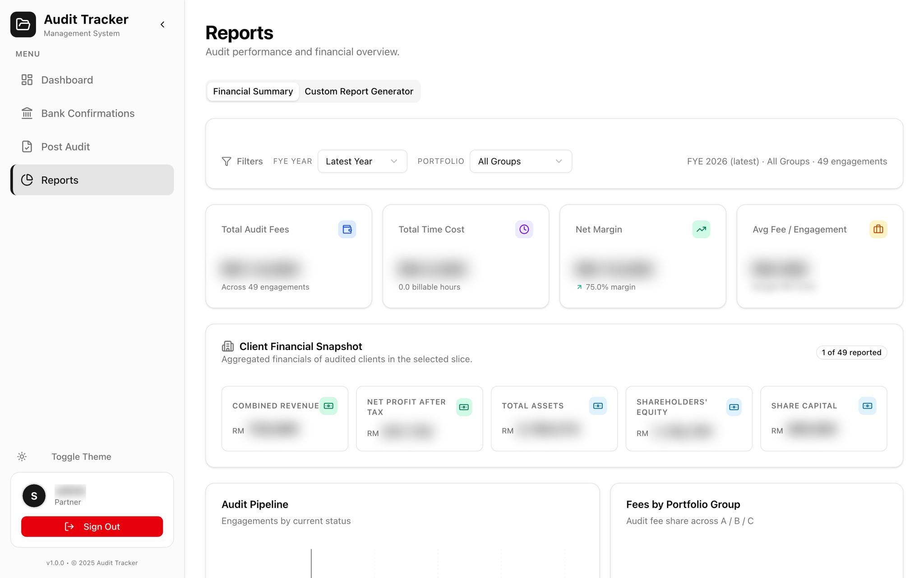Switch to Custom Report Generator tab

point(359,91)
